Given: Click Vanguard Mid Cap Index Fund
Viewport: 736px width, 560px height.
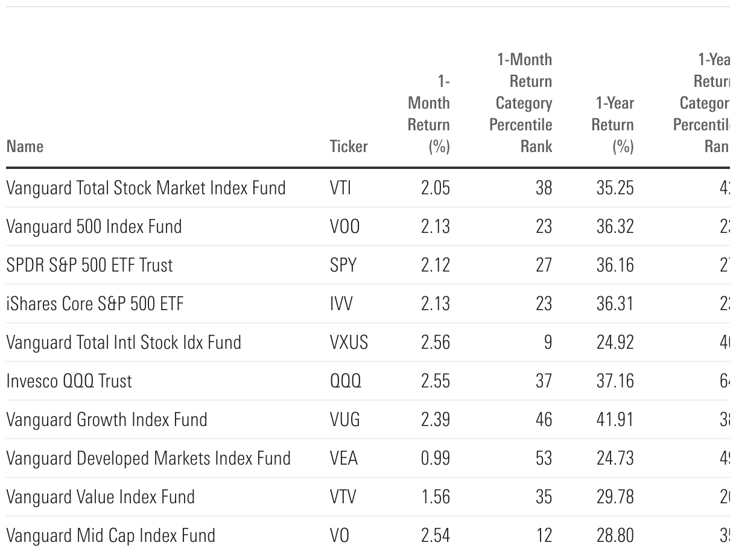Looking at the screenshot, I should pos(110,536).
